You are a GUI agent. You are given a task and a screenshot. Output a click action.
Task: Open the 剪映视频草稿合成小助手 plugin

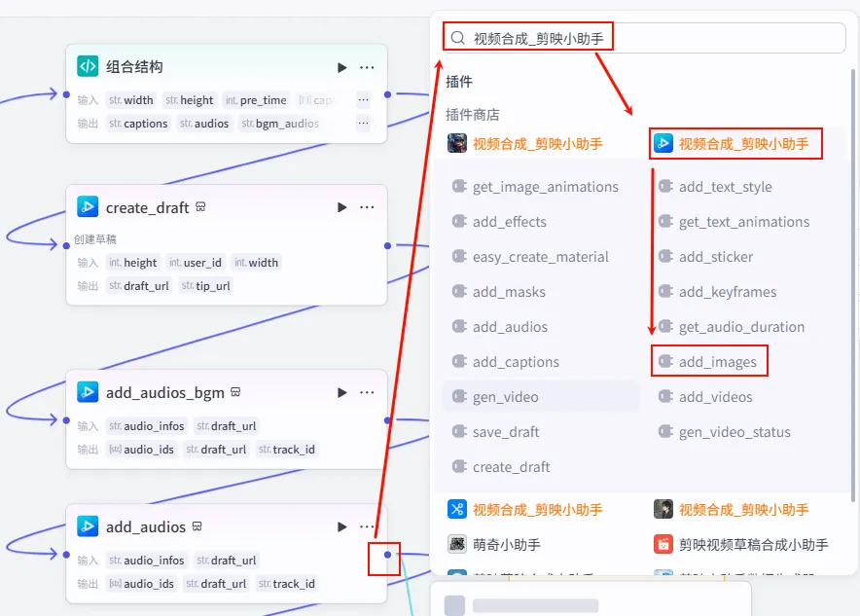[741, 545]
